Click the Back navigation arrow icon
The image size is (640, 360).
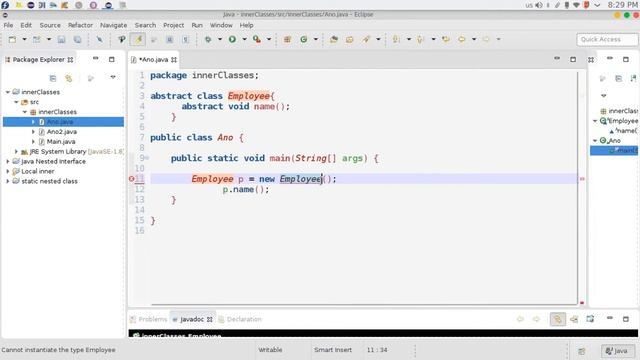pyautogui.click(x=462, y=39)
